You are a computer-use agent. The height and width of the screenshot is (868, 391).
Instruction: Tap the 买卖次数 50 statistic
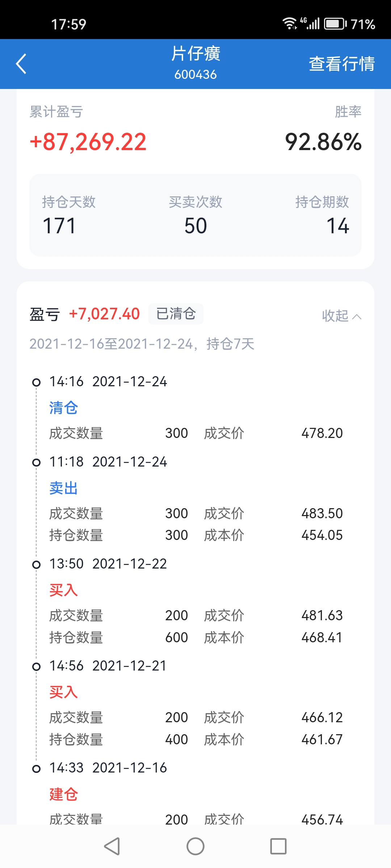(x=195, y=216)
